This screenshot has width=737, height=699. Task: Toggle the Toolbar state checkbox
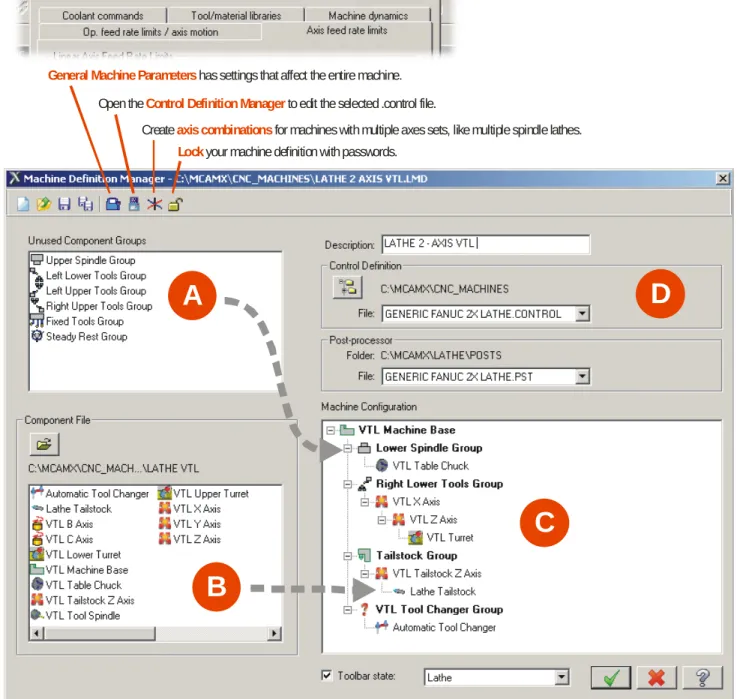(327, 675)
